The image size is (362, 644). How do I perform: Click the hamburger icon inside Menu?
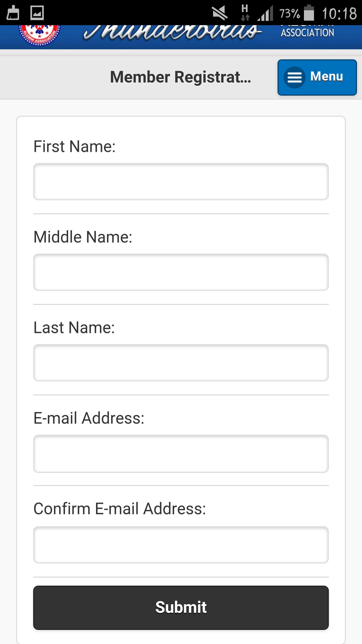click(294, 77)
